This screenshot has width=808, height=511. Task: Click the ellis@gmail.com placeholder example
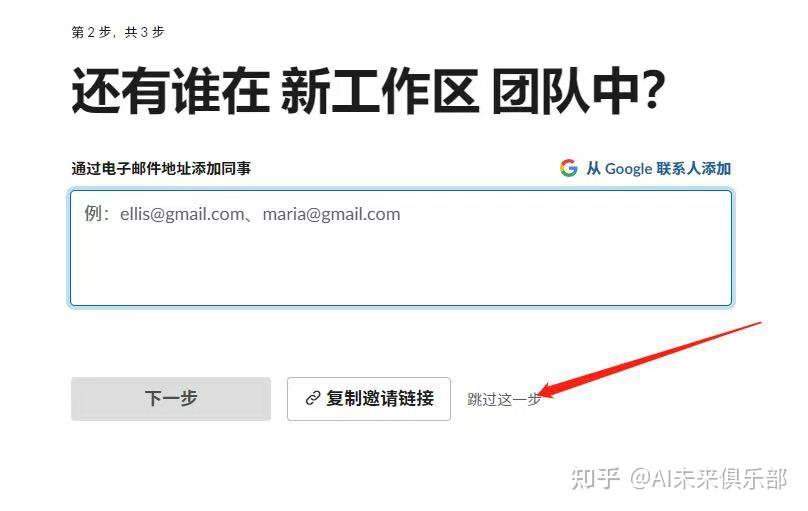(182, 214)
